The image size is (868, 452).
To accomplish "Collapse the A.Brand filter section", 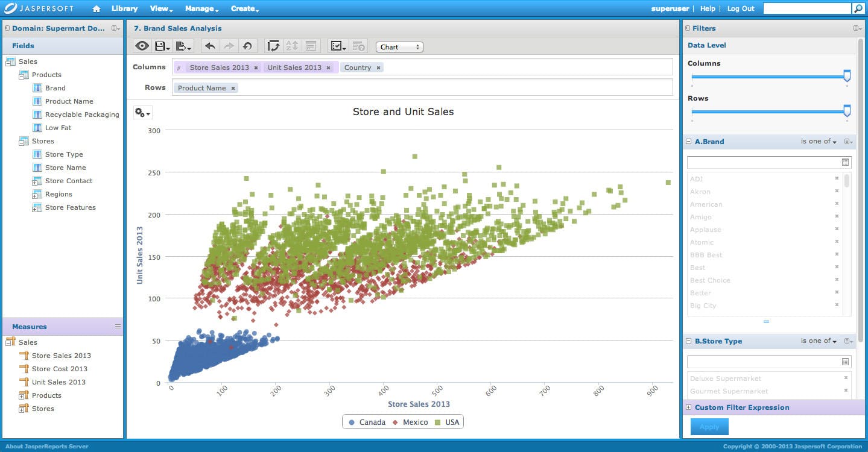I will 689,142.
